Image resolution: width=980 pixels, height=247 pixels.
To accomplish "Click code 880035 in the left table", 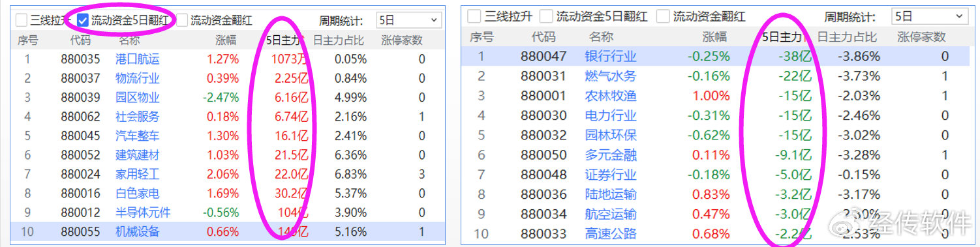I will click(x=80, y=59).
